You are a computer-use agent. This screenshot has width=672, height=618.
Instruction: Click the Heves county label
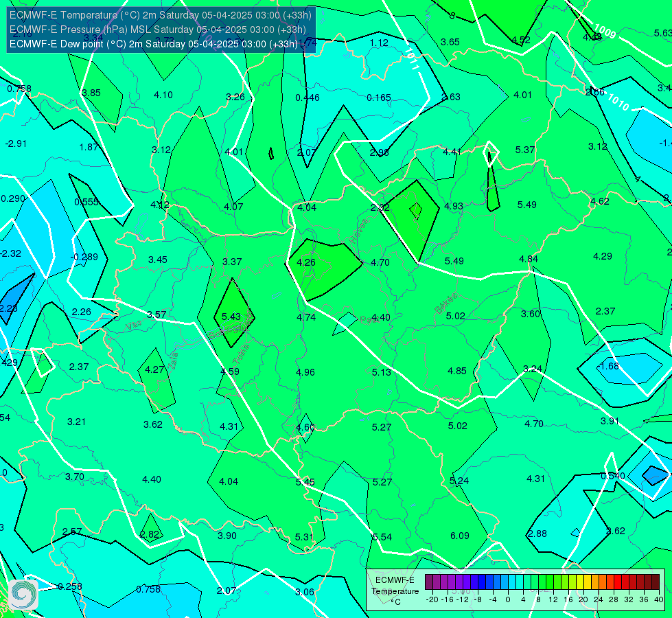tap(359, 230)
